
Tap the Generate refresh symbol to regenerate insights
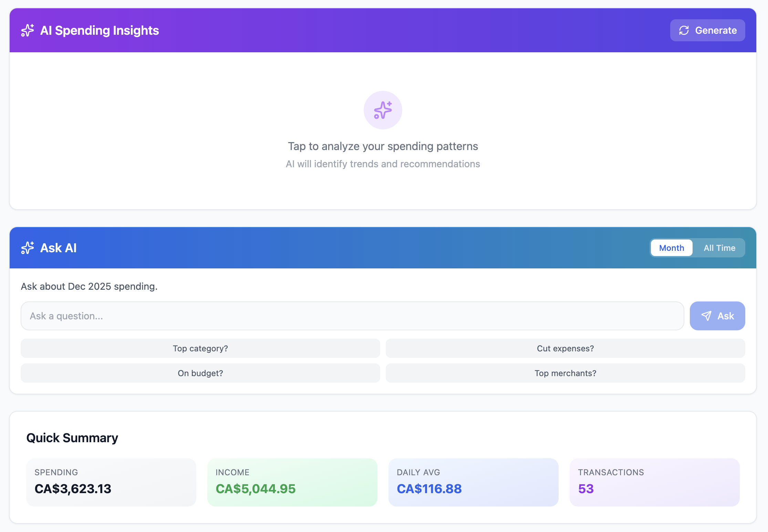684,30
